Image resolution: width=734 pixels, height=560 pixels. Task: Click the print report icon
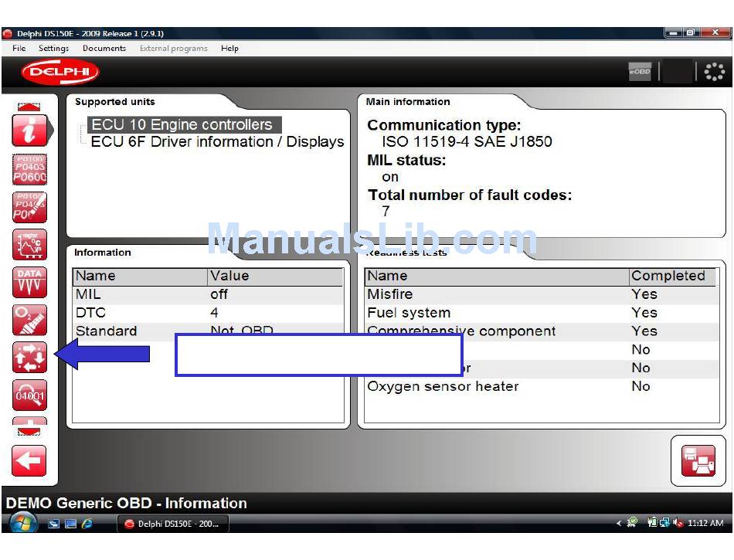[x=698, y=461]
